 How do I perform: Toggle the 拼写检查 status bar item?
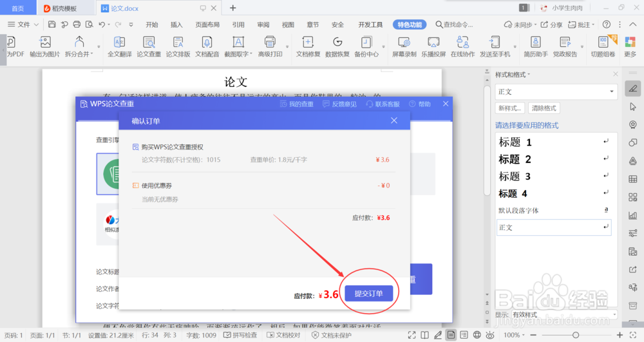click(x=240, y=335)
